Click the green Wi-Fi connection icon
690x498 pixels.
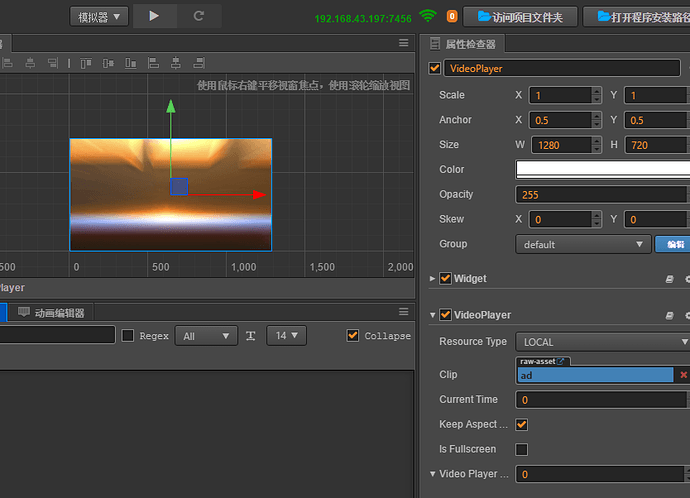(x=428, y=16)
